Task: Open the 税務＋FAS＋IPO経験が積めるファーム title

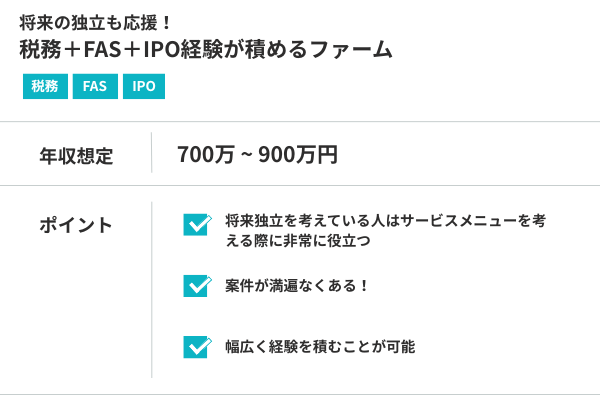Action: point(206,49)
